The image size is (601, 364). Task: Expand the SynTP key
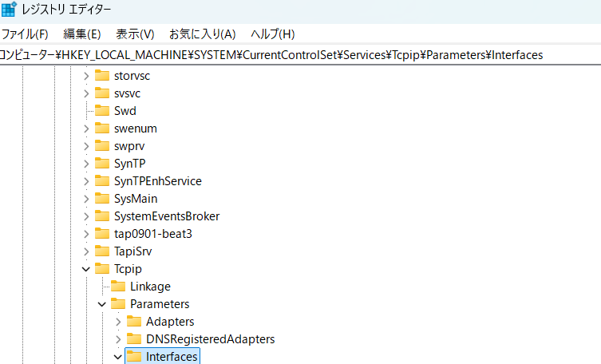coord(86,164)
